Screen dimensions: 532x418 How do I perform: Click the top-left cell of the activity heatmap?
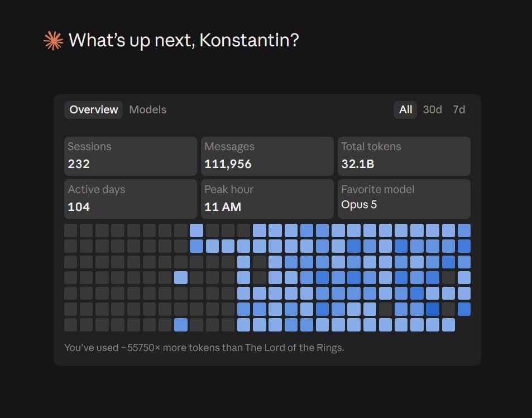click(70, 230)
